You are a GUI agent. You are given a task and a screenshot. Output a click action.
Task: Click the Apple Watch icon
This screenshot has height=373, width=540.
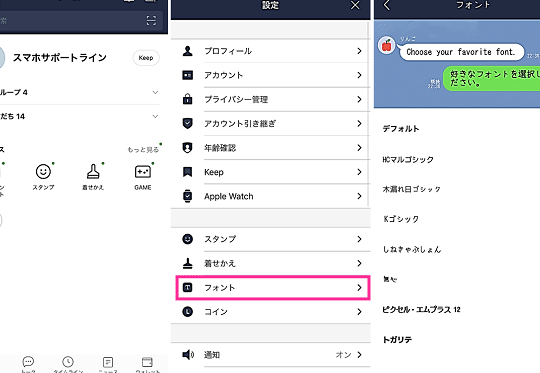(x=187, y=196)
